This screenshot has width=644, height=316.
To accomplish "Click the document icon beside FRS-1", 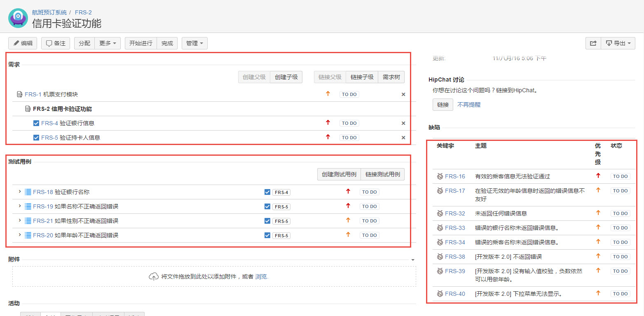I will (x=19, y=94).
